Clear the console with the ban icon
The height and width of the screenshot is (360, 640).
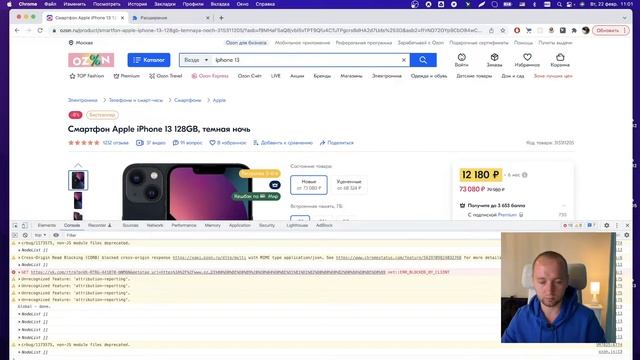click(25, 235)
